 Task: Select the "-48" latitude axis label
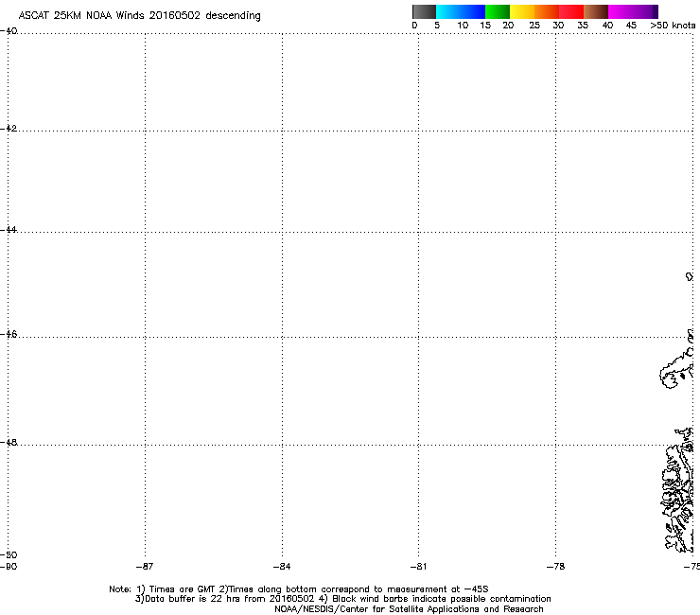pyautogui.click(x=9, y=442)
